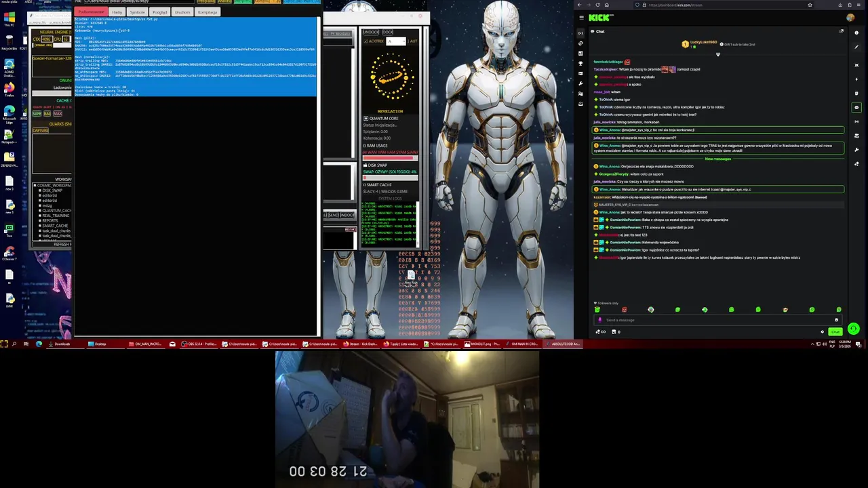This screenshot has width=868, height=488.
Task: Open Kick hamburger menu
Action: pos(581,18)
